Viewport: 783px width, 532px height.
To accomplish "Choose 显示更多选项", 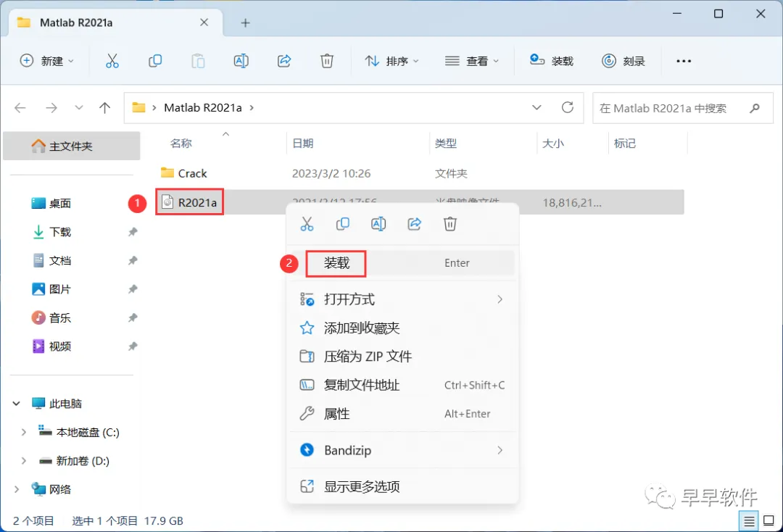I will pyautogui.click(x=402, y=486).
